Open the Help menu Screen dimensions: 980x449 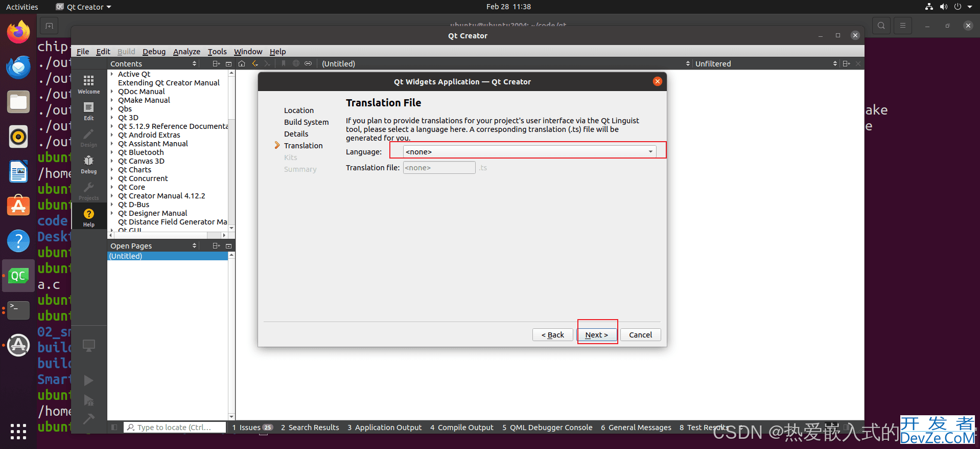[x=277, y=52]
